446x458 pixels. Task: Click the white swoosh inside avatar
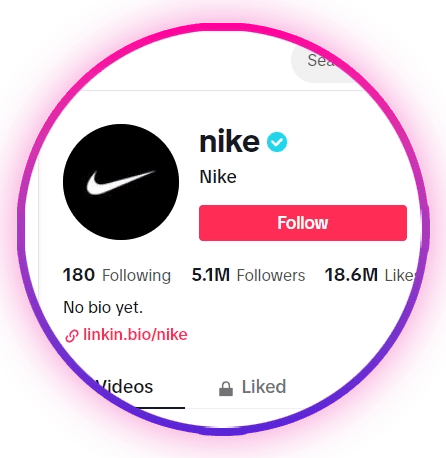point(120,182)
